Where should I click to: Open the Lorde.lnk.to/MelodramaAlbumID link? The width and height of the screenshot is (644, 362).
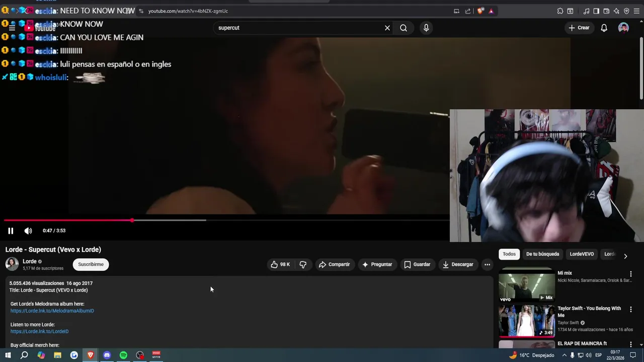(x=52, y=311)
